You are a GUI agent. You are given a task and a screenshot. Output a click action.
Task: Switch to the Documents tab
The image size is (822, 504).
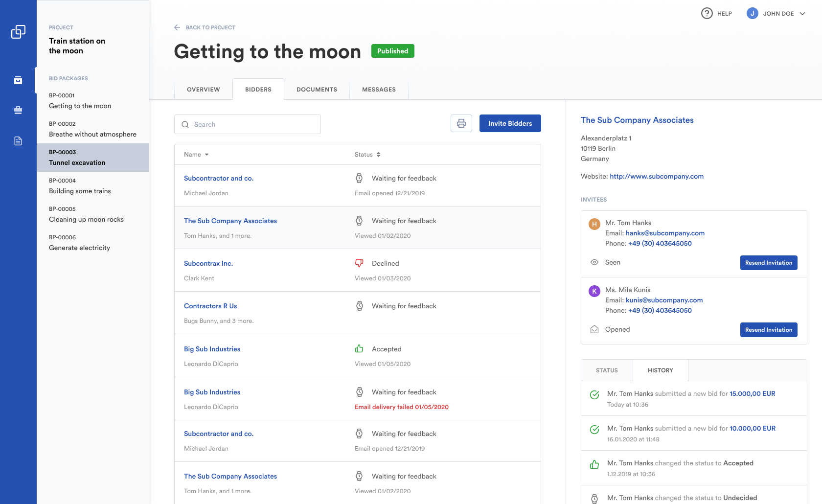point(317,90)
